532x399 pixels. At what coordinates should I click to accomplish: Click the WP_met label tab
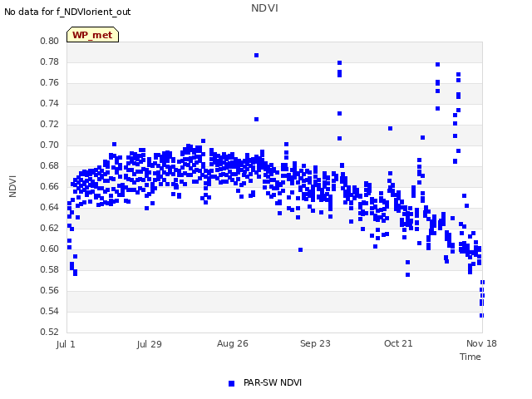(92, 35)
